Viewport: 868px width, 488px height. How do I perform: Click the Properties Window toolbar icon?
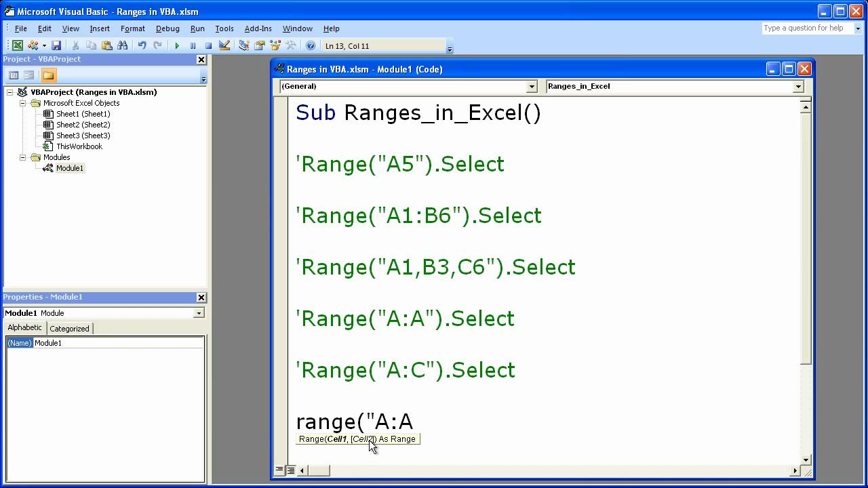(x=260, y=45)
